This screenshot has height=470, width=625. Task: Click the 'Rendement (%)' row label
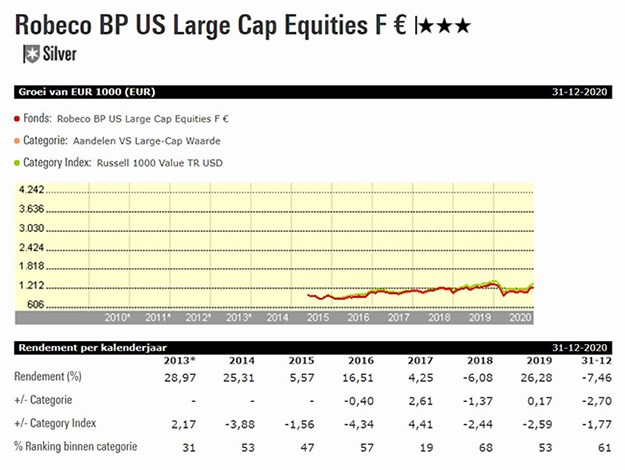point(48,376)
